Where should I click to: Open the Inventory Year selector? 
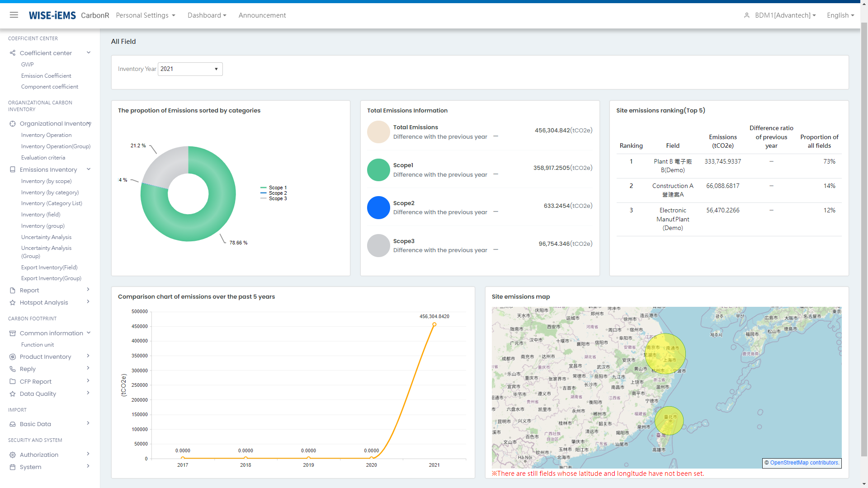coord(190,69)
